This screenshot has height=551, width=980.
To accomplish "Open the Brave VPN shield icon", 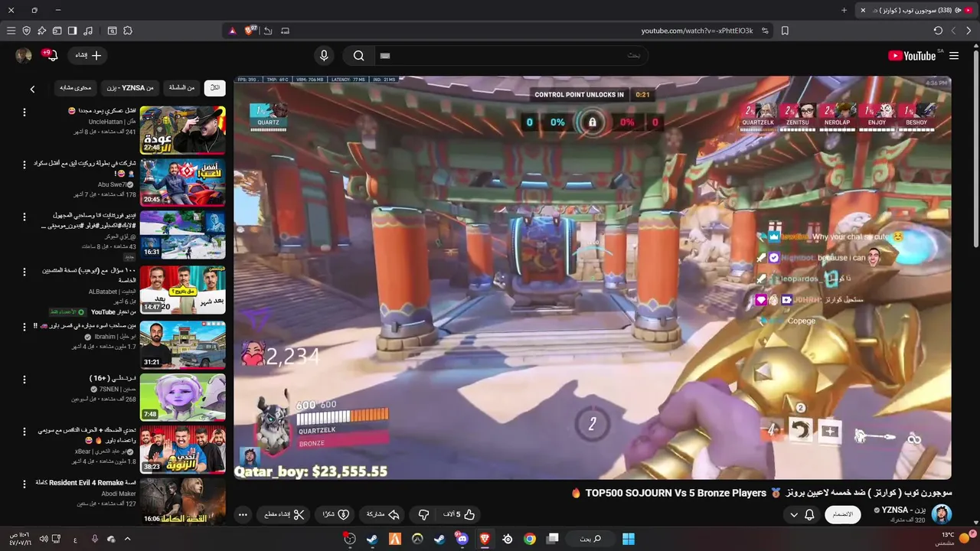I will tap(26, 31).
